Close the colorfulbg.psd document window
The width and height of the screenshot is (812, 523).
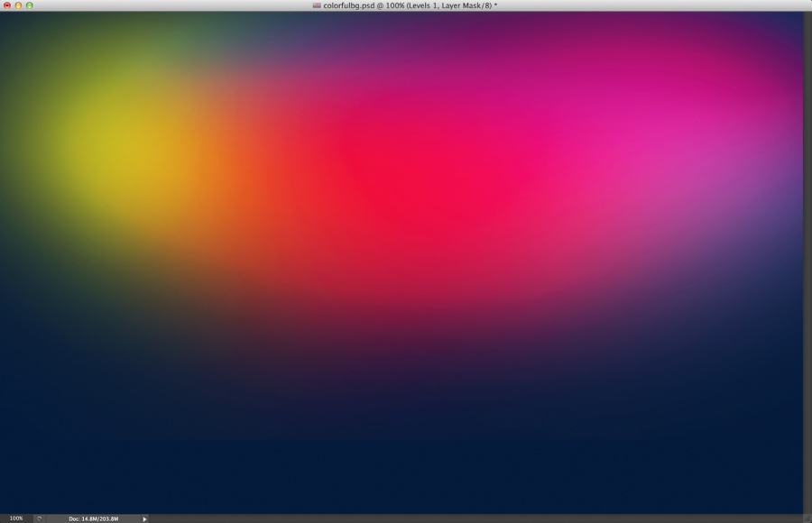coord(7,5)
